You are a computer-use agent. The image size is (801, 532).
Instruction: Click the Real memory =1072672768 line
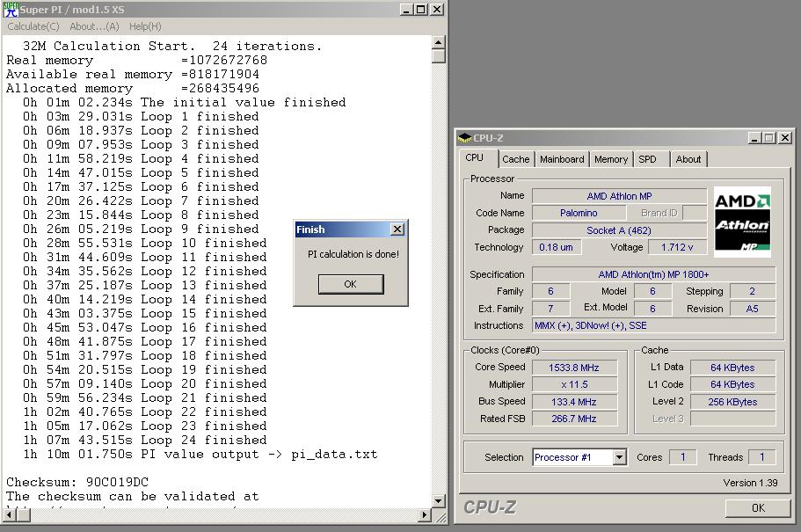[136, 61]
